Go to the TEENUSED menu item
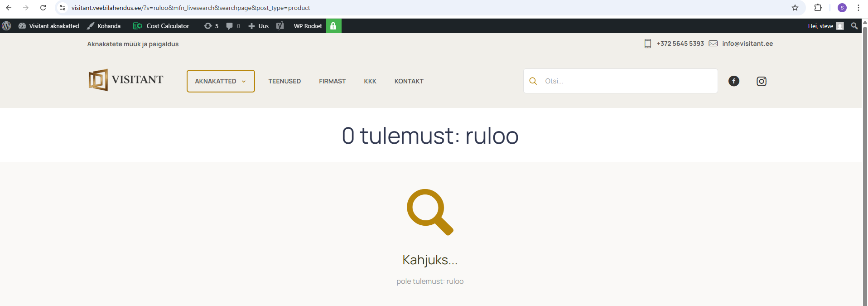The image size is (868, 306). tap(284, 81)
